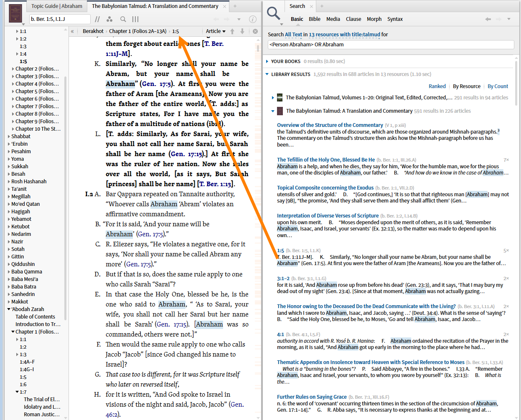
Task: Open the Talmud panel history dropdown arrow
Action: (x=239, y=19)
